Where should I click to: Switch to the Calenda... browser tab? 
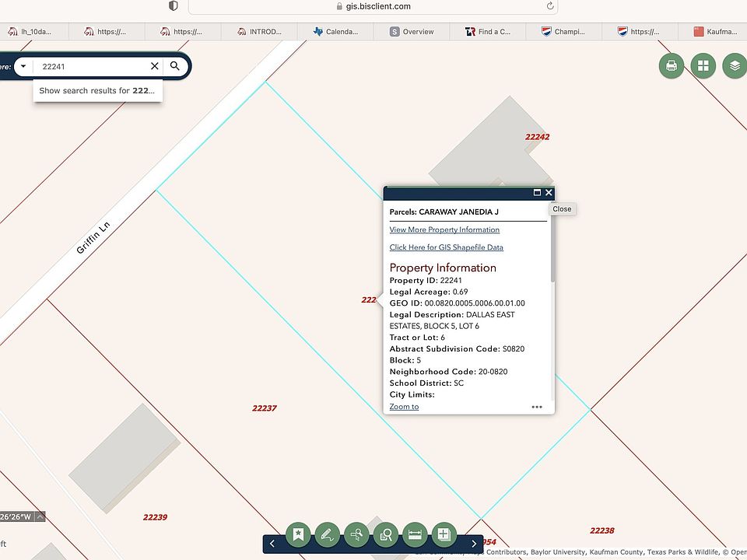point(336,32)
